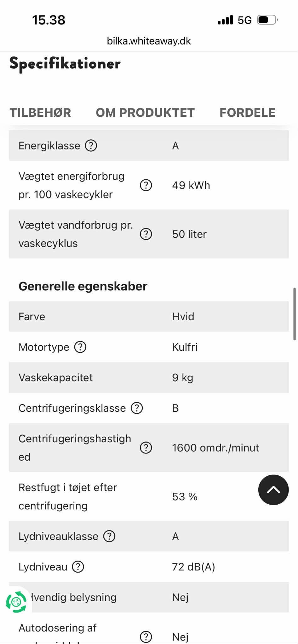This screenshot has height=644, width=298.
Task: Open the Lydniveauklasse help icon
Action: pyautogui.click(x=109, y=536)
